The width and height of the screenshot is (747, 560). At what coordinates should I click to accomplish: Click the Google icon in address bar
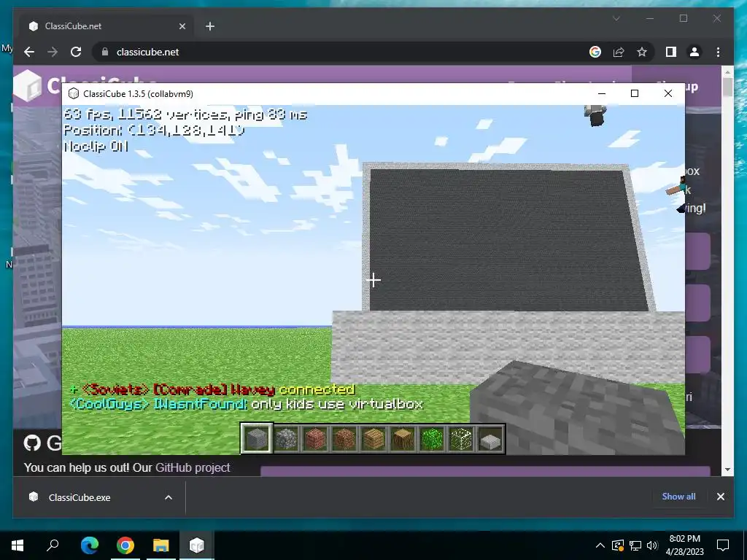pyautogui.click(x=595, y=52)
